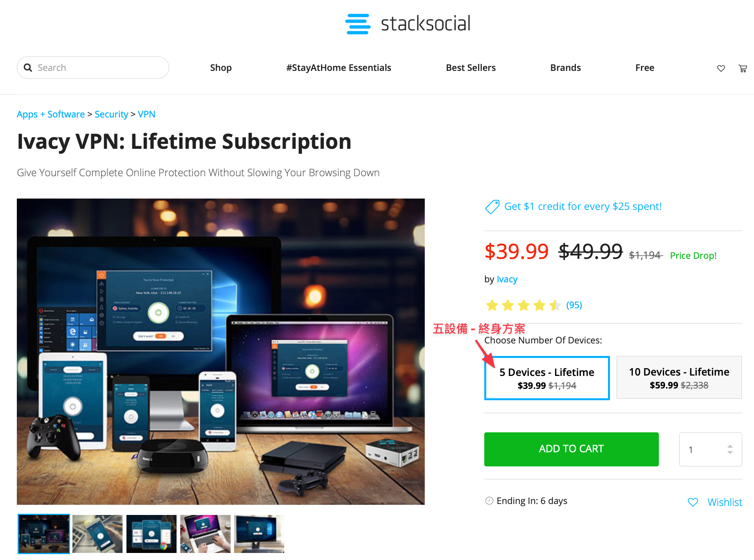Click the star rating icons
The height and width of the screenshot is (560, 754).
tap(523, 305)
